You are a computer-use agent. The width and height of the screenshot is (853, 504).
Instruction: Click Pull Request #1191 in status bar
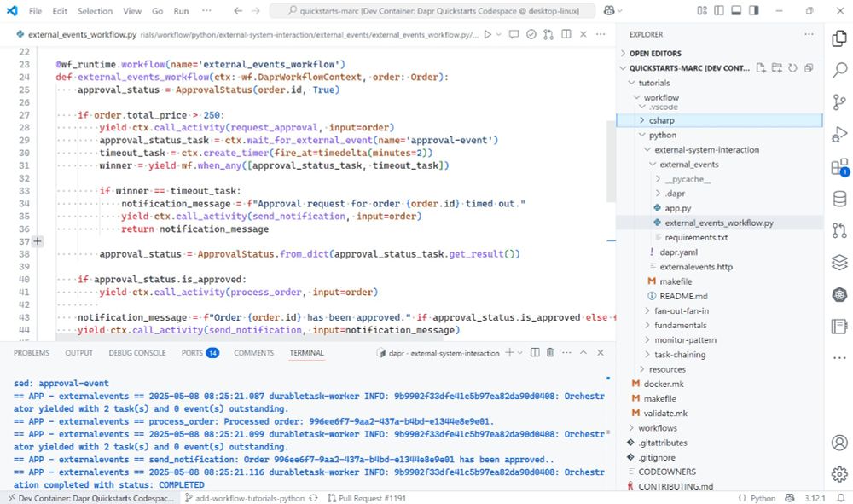coord(366,498)
